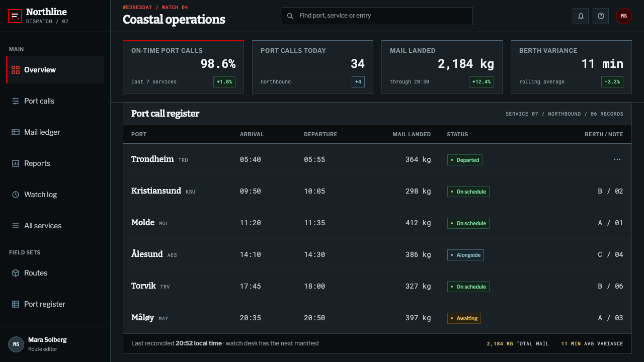This screenshot has width=644, height=362.
Task: Click the Port register grid icon
Action: pyautogui.click(x=16, y=304)
